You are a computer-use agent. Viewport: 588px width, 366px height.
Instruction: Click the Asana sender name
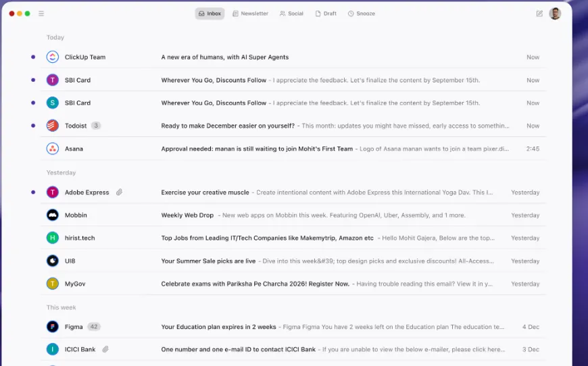74,149
